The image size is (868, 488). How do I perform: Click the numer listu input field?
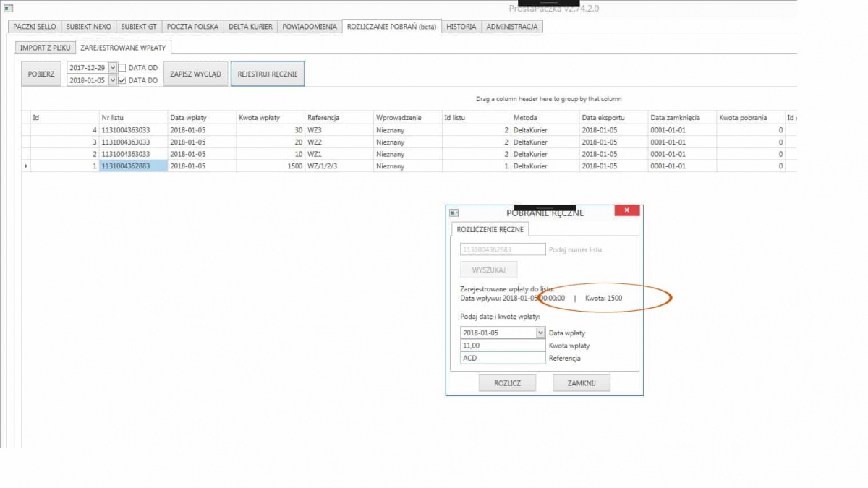(503, 249)
